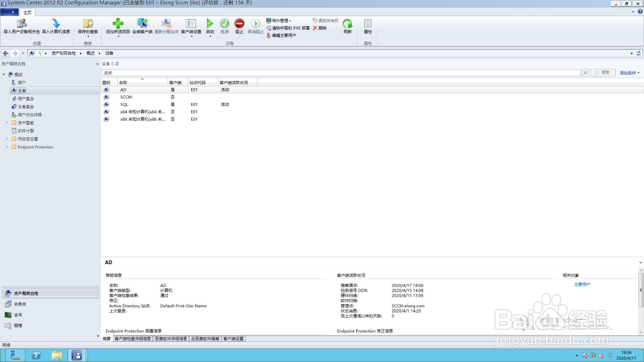Click the navigation Back arrow

[x=6, y=53]
